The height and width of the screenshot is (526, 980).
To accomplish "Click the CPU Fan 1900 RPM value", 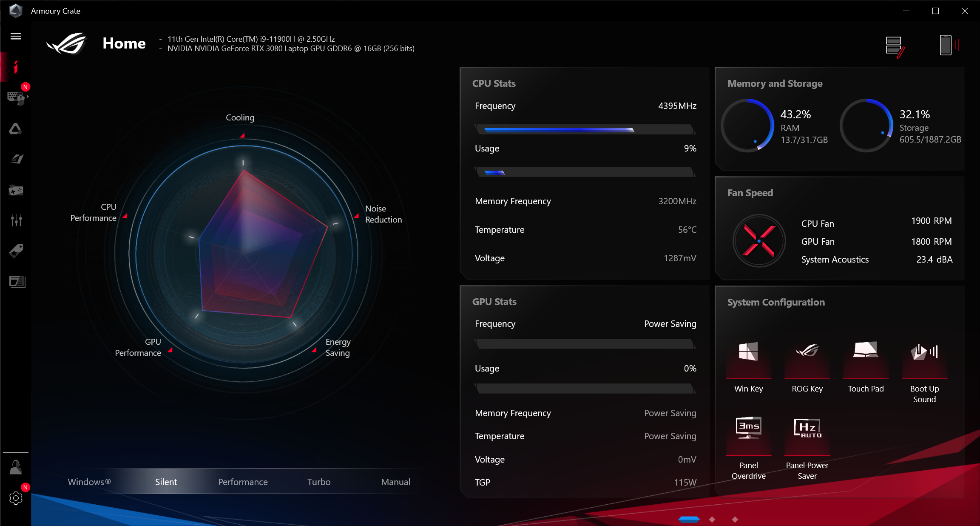I will 931,220.
